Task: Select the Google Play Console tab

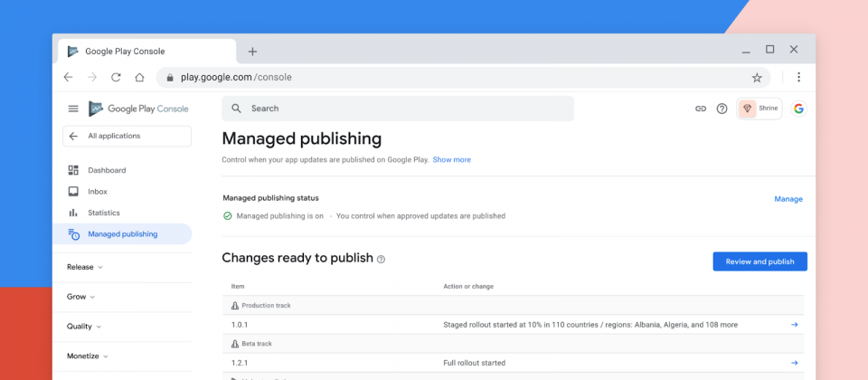Action: click(x=147, y=52)
